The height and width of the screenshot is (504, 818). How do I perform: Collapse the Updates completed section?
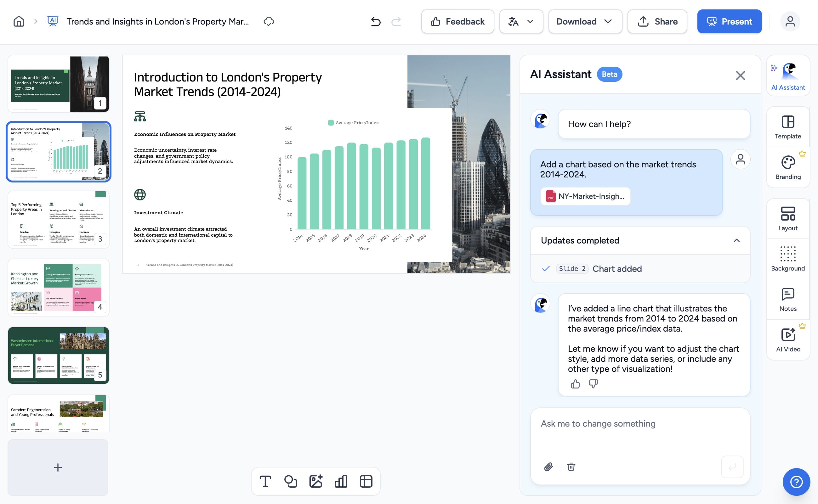click(736, 240)
